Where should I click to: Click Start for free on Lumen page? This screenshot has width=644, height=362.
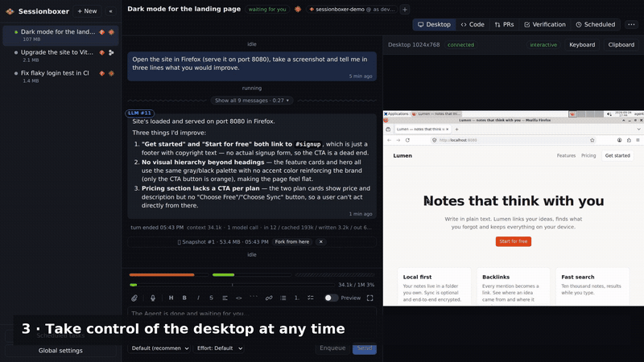point(514,241)
